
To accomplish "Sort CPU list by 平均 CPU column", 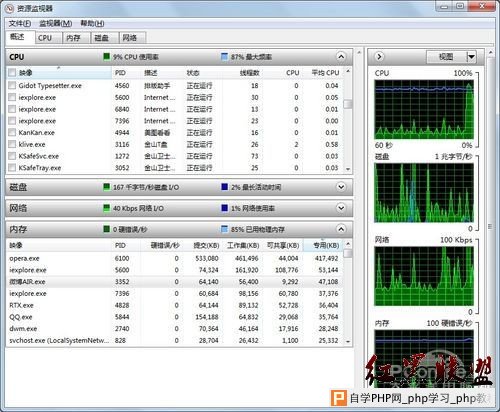I will click(x=323, y=73).
